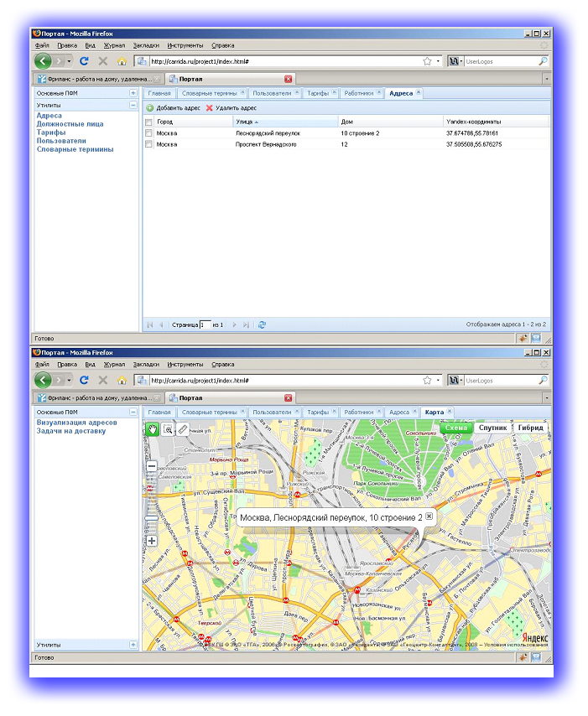This screenshot has width=588, height=716.
Task: Close Портал tab in bottom Firefox window
Action: click(x=289, y=398)
